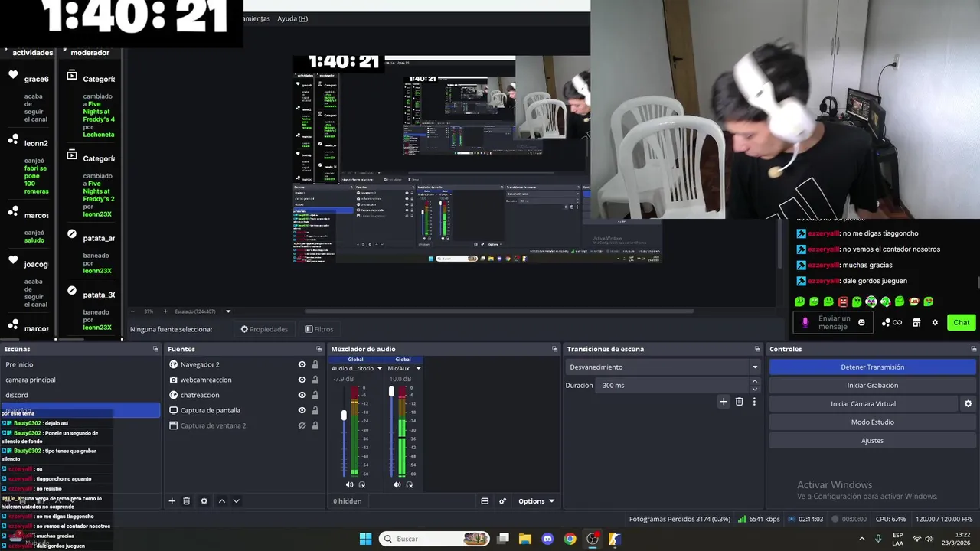Screen dimensions: 980x551
Task: Show the Captura de ventana 2 source
Action: (x=302, y=425)
